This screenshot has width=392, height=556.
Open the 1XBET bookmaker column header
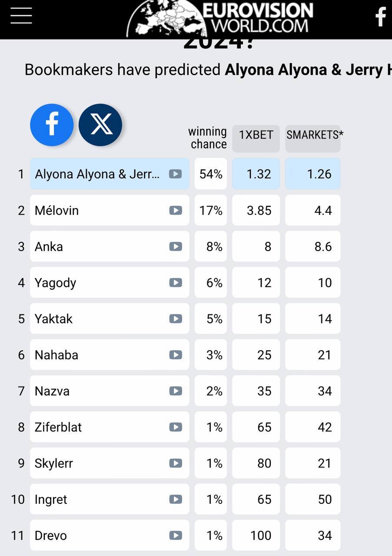click(x=256, y=135)
